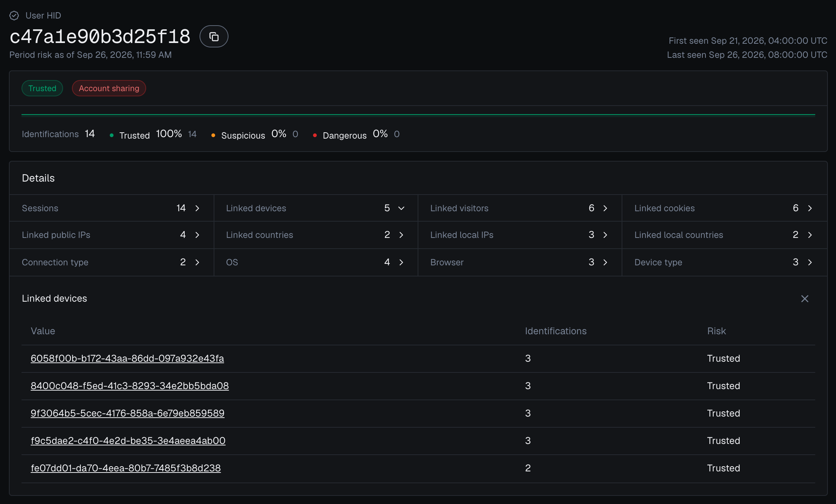Screen dimensions: 836x504
Task: Open device 6058f00b-b172-43aa-86dd-097a932e43fa
Action: (x=127, y=358)
